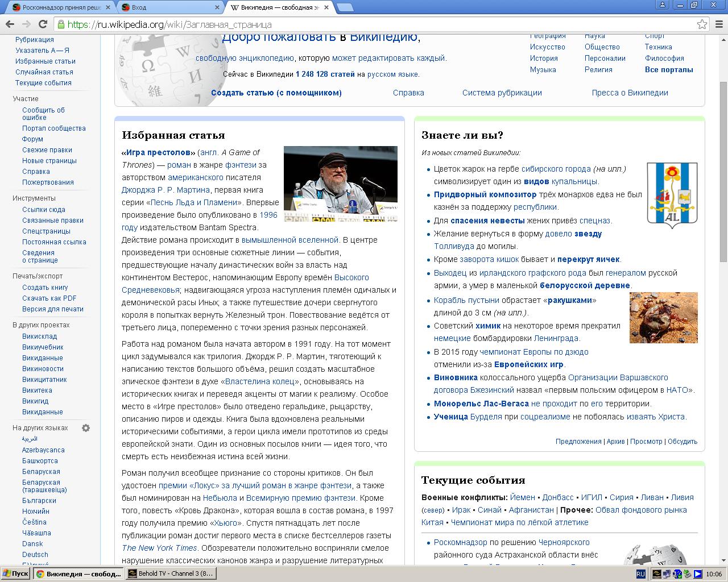Viewport: 728px width, 582px height.
Task: Open Текущие события sidebar link
Action: [x=43, y=83]
